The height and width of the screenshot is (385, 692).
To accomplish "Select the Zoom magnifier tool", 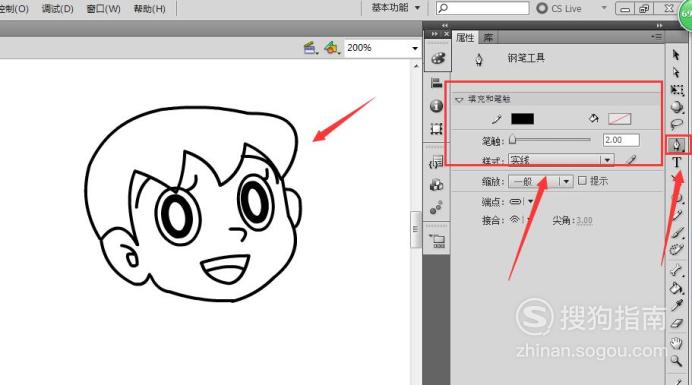I will (676, 361).
